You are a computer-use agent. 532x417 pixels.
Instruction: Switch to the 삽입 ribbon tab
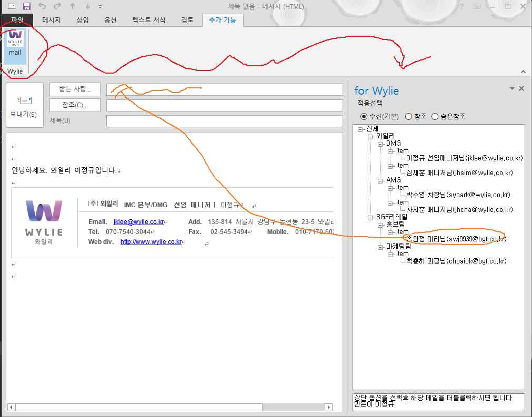(83, 20)
